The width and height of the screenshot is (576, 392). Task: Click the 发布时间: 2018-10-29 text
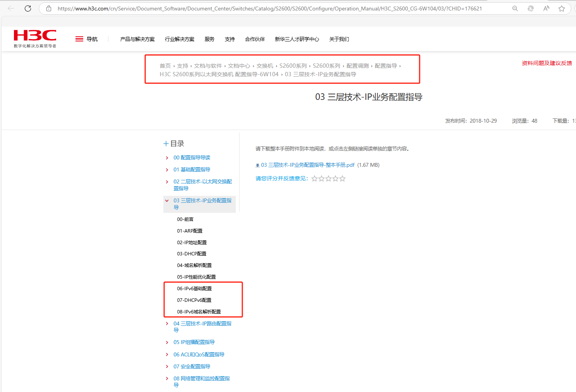coord(471,121)
